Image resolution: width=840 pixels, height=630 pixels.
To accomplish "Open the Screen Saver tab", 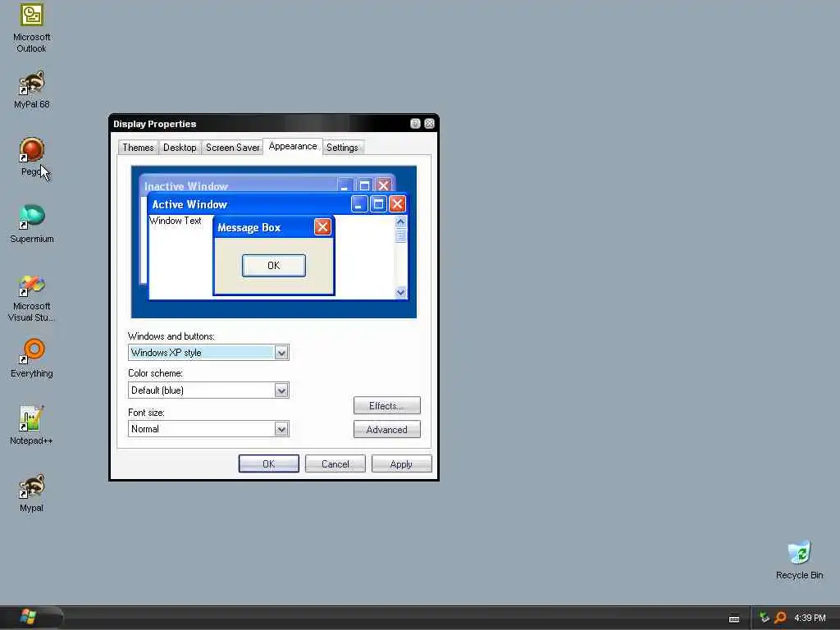I will (x=232, y=148).
